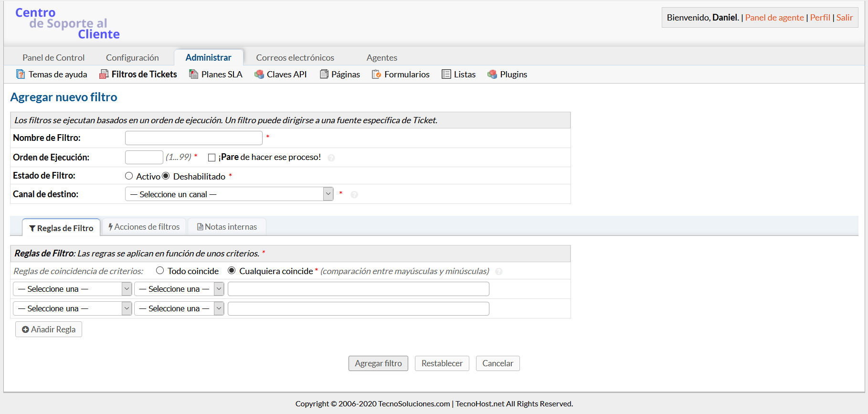This screenshot has height=414, width=868.
Task: Click the Filtros de Tickets icon
Action: coord(104,74)
